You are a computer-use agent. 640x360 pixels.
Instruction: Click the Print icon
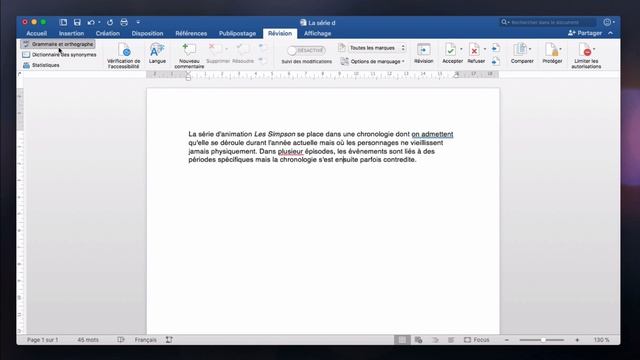[124, 22]
